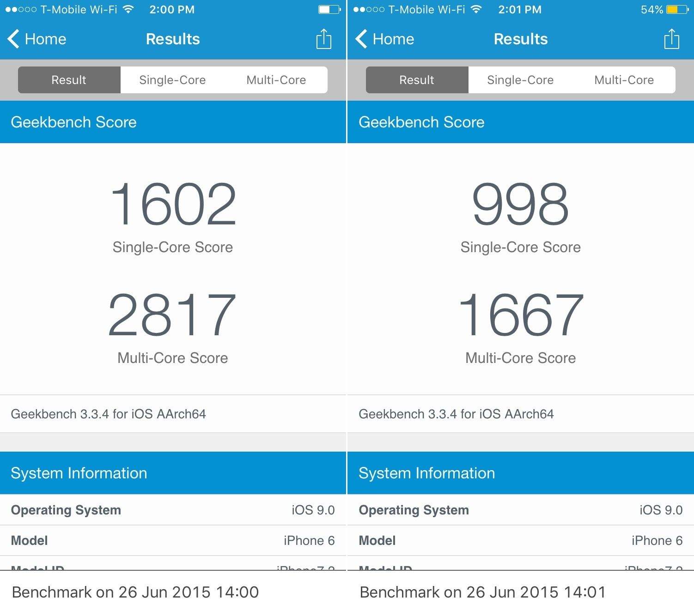Tap the battery icon showing 54%
Image resolution: width=694 pixels, height=616 pixels.
point(678,9)
